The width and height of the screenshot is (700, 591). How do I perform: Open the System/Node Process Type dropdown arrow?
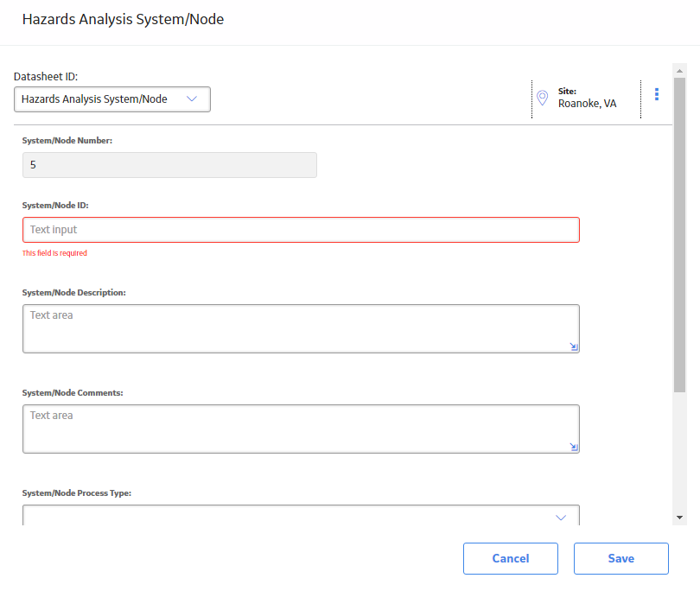click(x=561, y=518)
